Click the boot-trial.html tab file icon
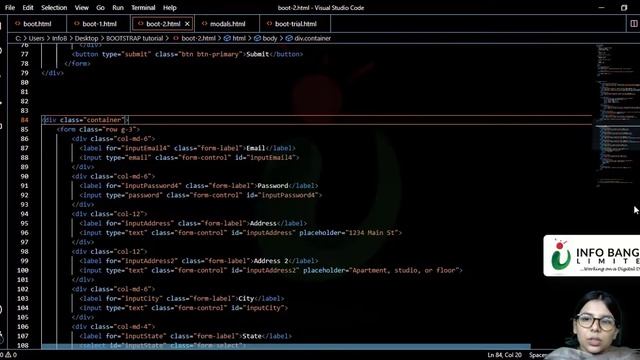The height and width of the screenshot is (360, 640). tap(269, 24)
